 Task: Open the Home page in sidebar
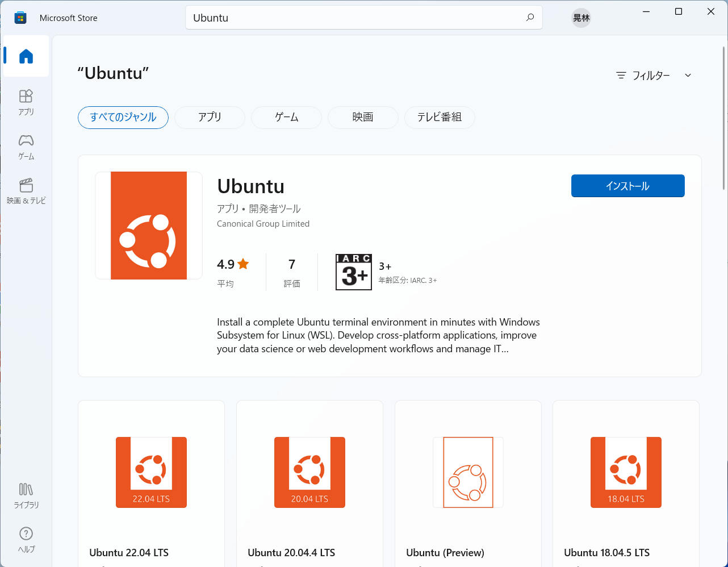(x=26, y=56)
